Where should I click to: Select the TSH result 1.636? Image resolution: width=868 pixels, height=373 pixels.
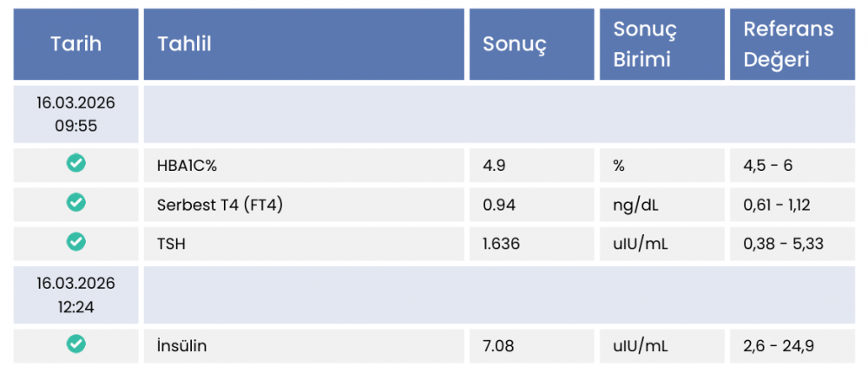(501, 244)
